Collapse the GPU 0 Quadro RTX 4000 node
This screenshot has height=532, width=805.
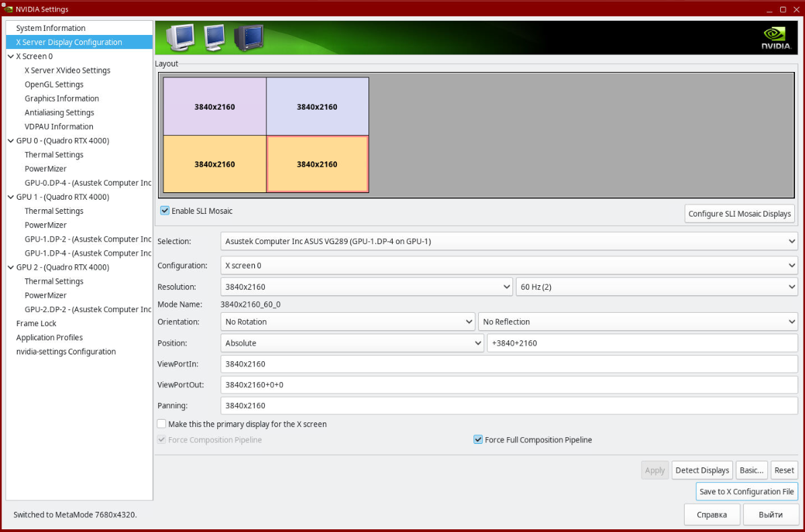11,141
